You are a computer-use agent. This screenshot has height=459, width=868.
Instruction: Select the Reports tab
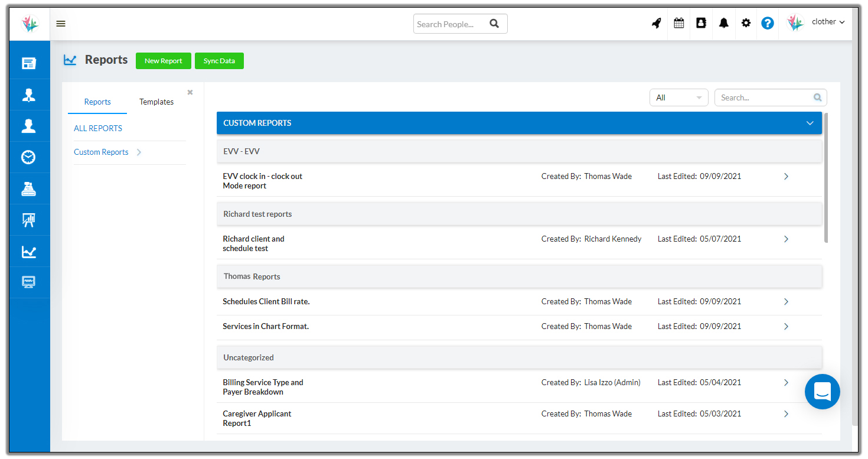click(x=97, y=102)
